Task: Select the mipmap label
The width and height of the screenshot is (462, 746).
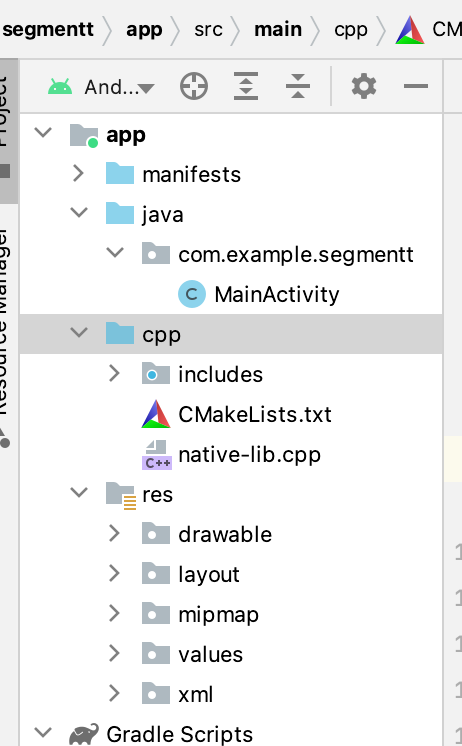Action: 218,615
